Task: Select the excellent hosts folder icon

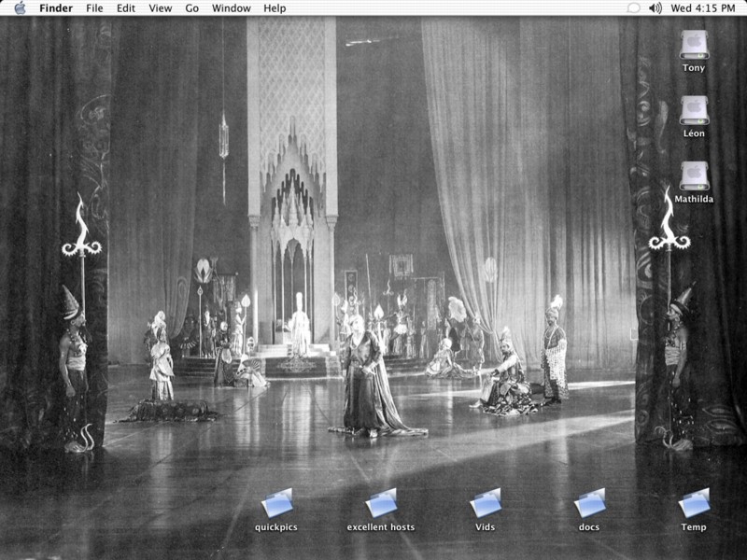Action: 381,503
